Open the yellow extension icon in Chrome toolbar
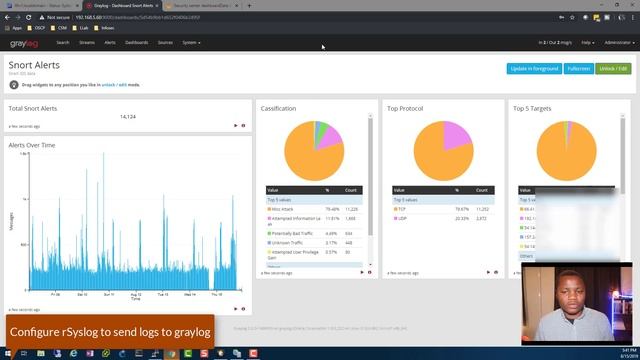The width and height of the screenshot is (640, 360). (596, 18)
